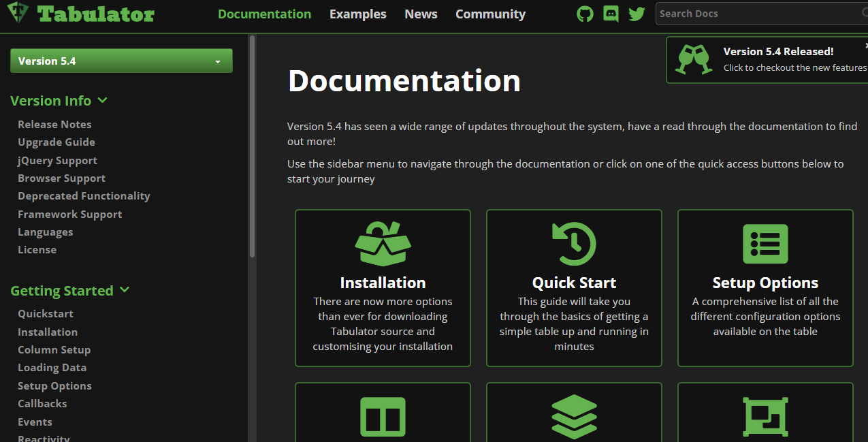This screenshot has height=442, width=868.
Task: Open Release Notes in sidebar
Action: [54, 124]
